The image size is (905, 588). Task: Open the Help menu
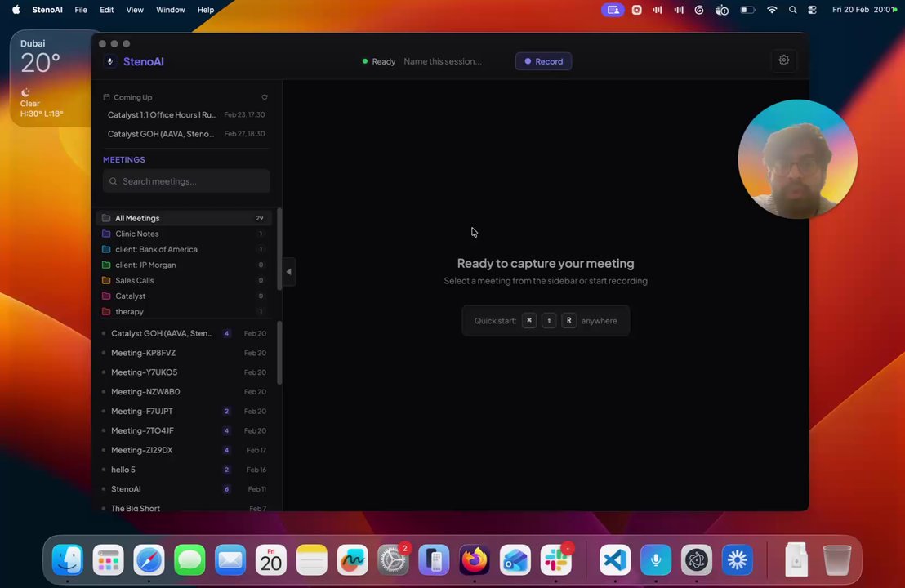[206, 10]
